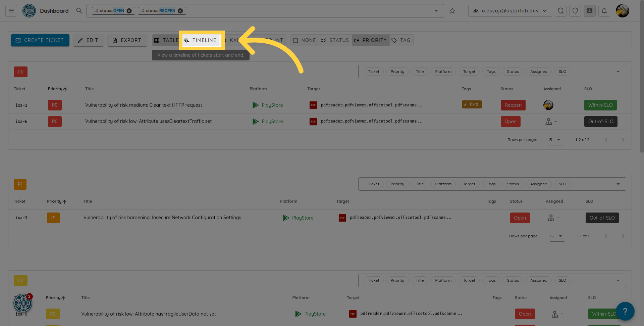644x326 pixels.
Task: Click the Reopen status badge for ixa-1
Action: coord(513,105)
